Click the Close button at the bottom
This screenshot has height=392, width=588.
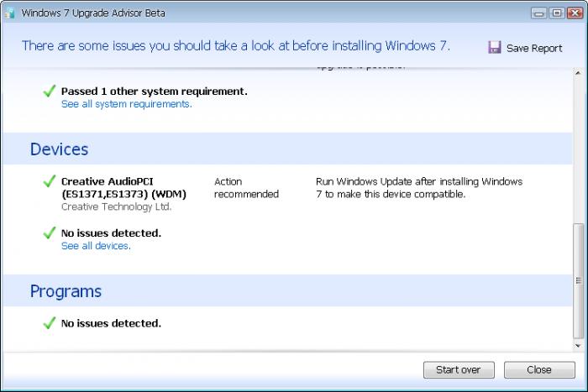pos(539,370)
